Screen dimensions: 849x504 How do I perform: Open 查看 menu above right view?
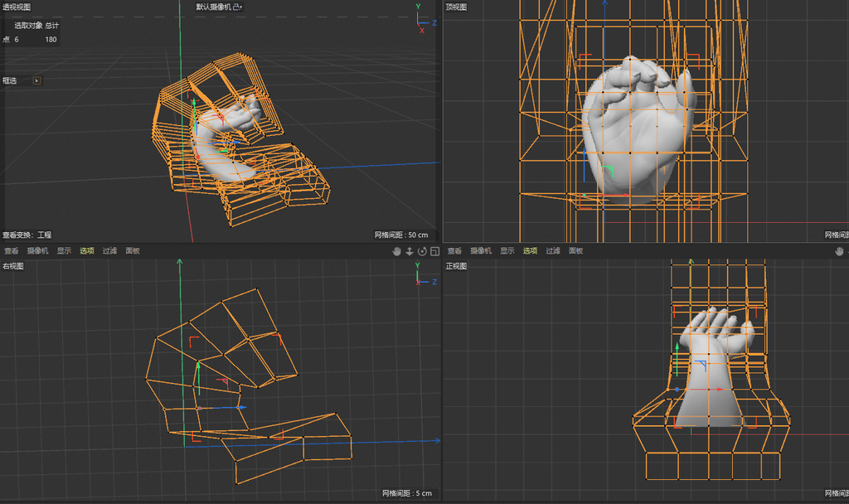coord(12,250)
